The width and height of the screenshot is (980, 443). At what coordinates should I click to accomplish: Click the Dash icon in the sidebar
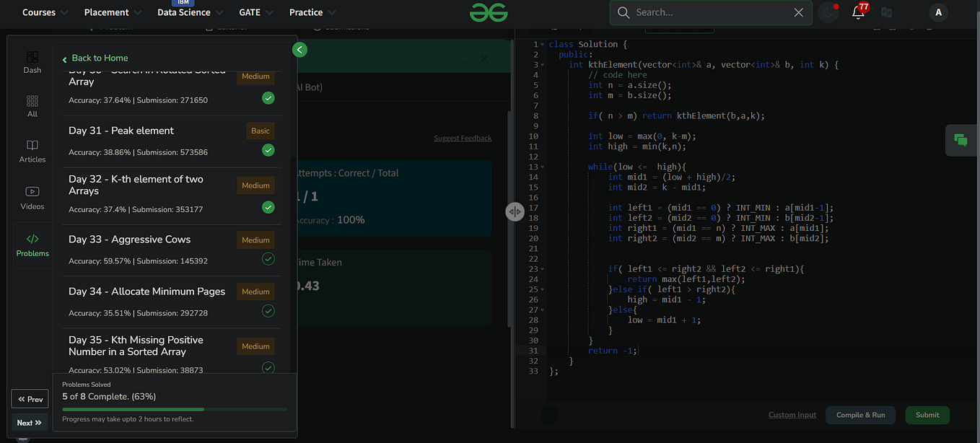click(32, 61)
